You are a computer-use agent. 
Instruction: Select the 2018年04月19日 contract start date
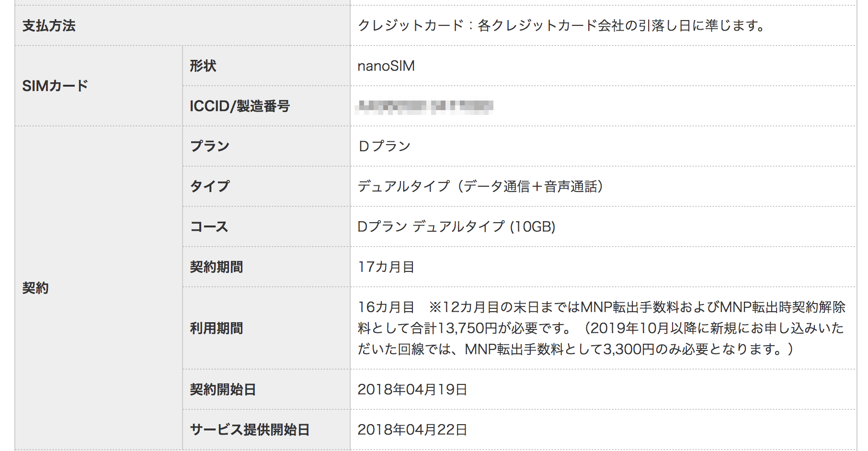(412, 389)
